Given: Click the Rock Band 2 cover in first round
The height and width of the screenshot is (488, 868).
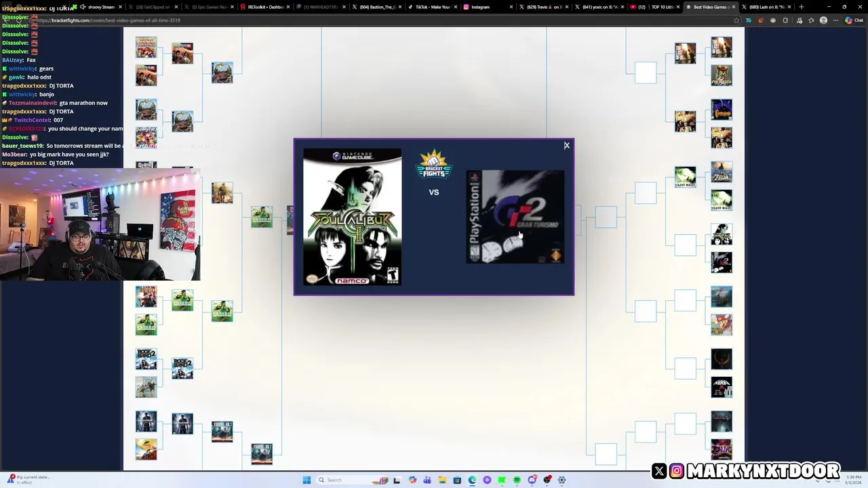Looking at the screenshot, I should tap(146, 359).
